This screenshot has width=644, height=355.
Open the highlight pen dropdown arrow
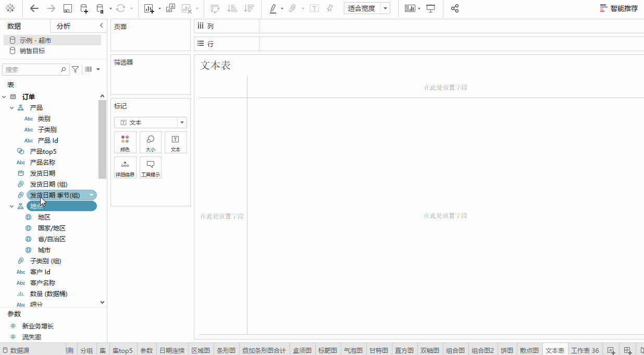click(x=282, y=9)
